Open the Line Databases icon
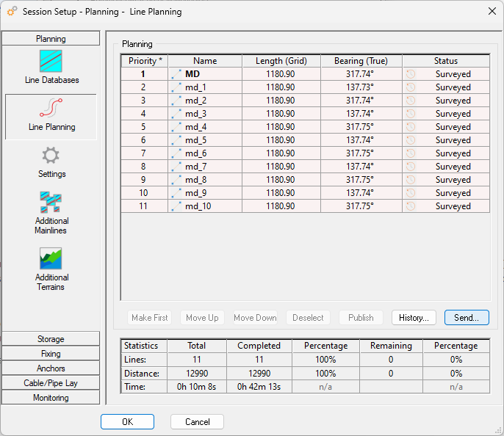The height and width of the screenshot is (436, 504). pos(51,61)
